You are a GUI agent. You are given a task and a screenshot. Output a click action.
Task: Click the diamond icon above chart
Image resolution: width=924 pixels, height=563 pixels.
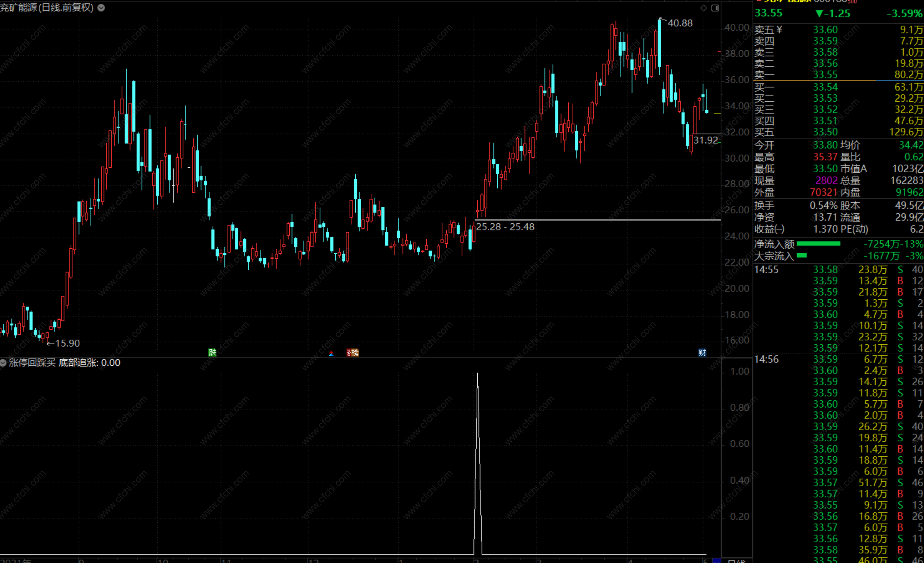click(x=703, y=8)
